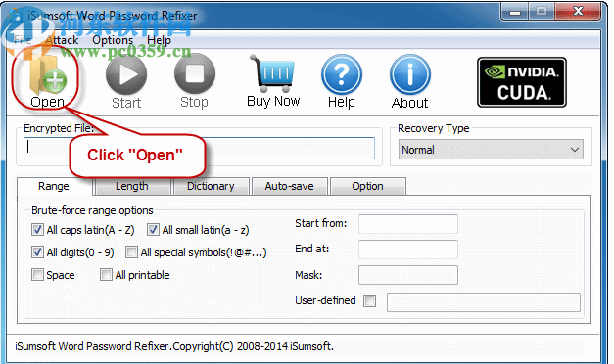Switch to the Auto-save tab
Viewport: 614px width, 364px height.
coord(290,186)
